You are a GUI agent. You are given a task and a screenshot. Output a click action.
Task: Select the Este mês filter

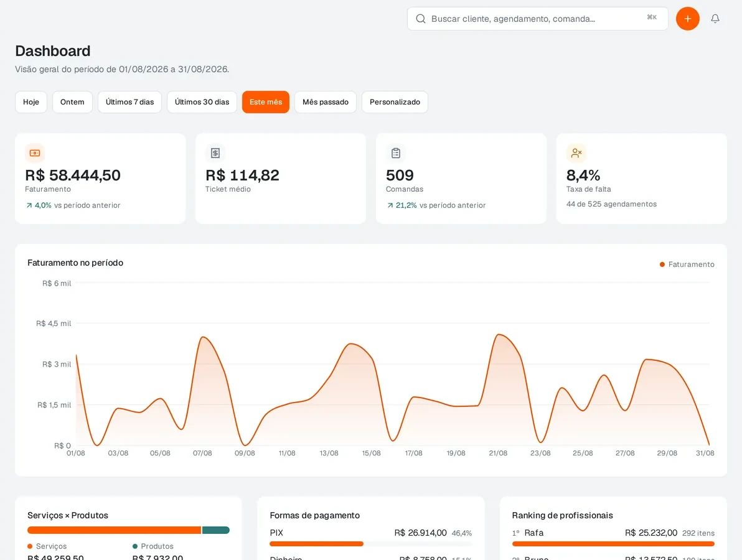coord(266,102)
